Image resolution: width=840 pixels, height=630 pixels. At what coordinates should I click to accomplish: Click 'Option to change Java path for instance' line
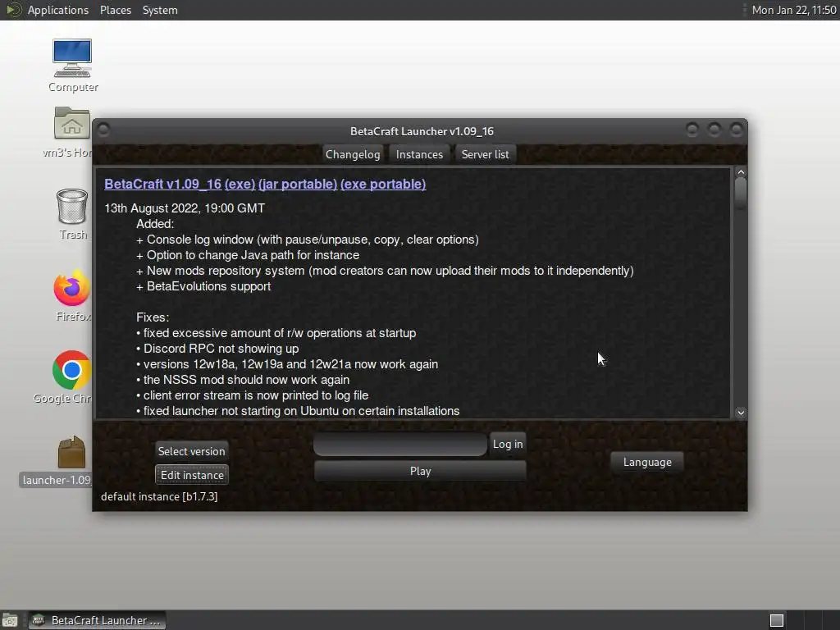point(248,256)
